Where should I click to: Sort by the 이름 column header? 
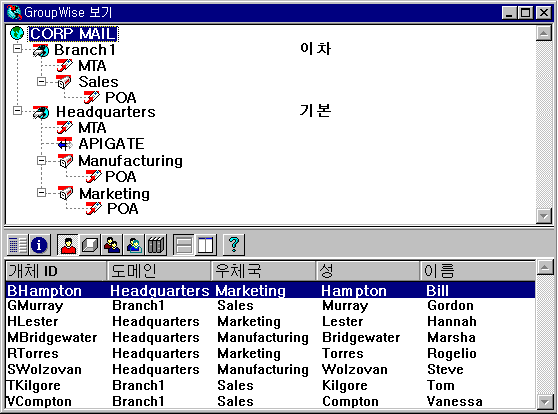click(x=478, y=271)
